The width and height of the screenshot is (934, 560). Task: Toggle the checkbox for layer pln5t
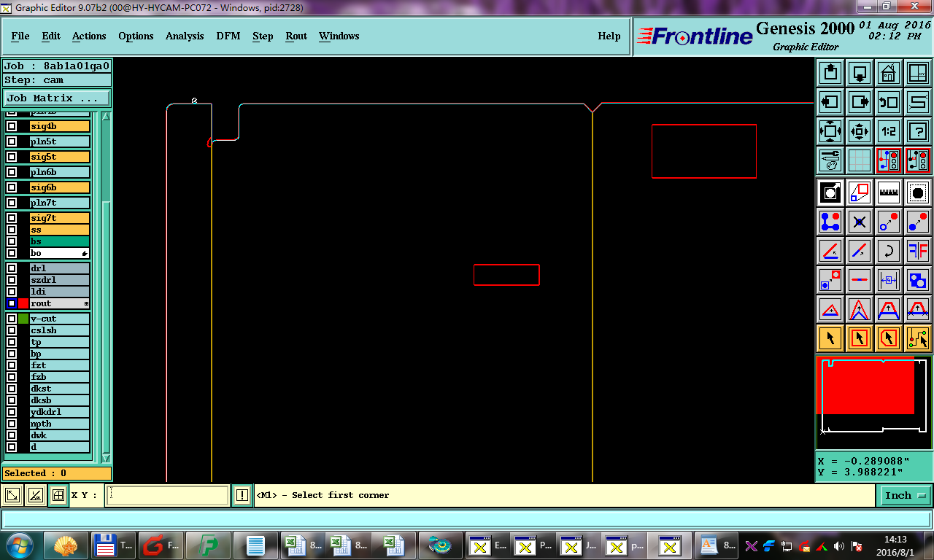[x=12, y=141]
